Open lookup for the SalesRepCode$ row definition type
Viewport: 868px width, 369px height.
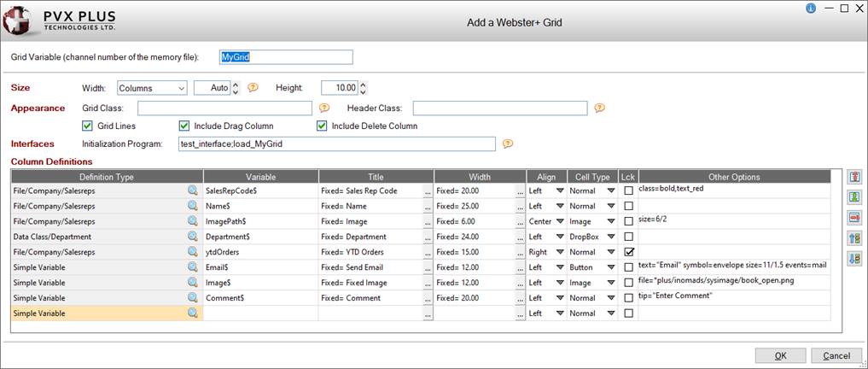pyautogui.click(x=193, y=190)
